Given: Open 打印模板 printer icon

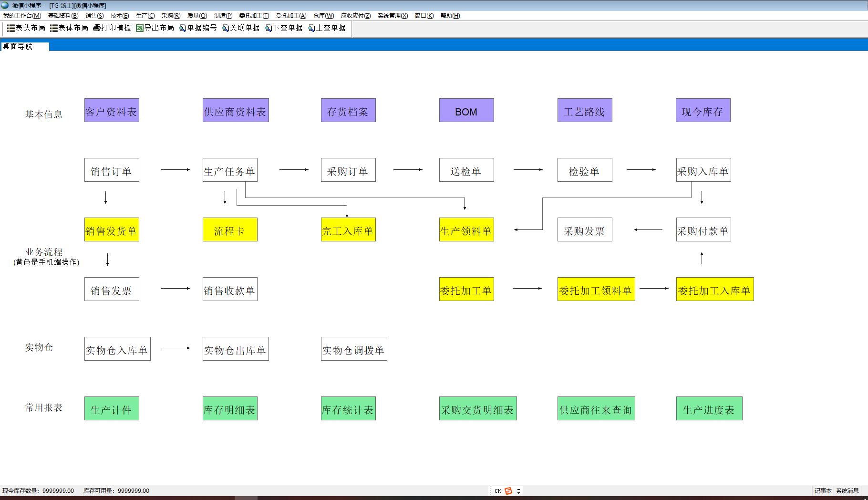Looking at the screenshot, I should (x=97, y=28).
